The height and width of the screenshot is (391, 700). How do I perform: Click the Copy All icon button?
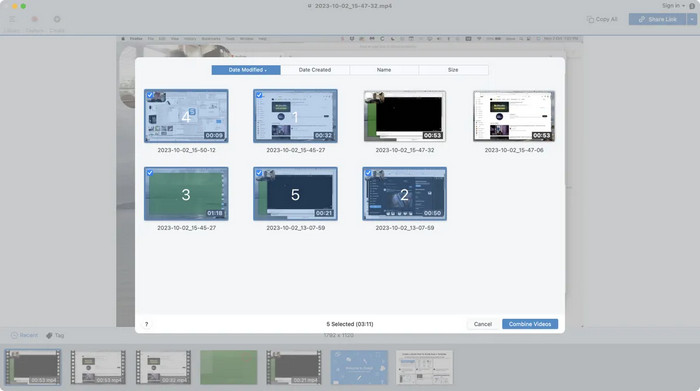(x=602, y=19)
